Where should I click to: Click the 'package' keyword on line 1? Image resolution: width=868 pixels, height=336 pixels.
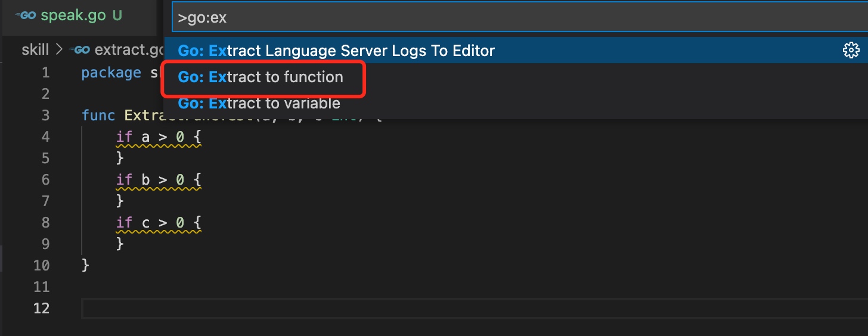pyautogui.click(x=111, y=73)
